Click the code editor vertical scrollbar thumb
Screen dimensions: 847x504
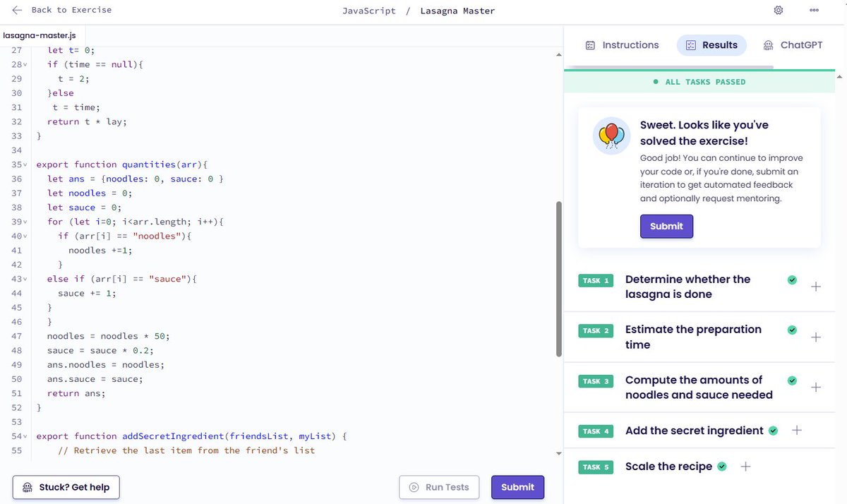559,279
